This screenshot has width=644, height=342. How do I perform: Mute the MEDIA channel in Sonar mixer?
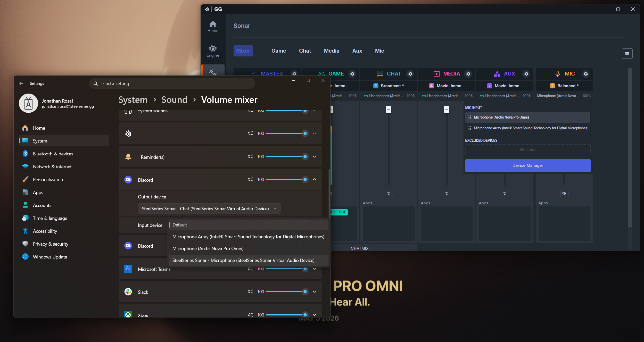(447, 193)
